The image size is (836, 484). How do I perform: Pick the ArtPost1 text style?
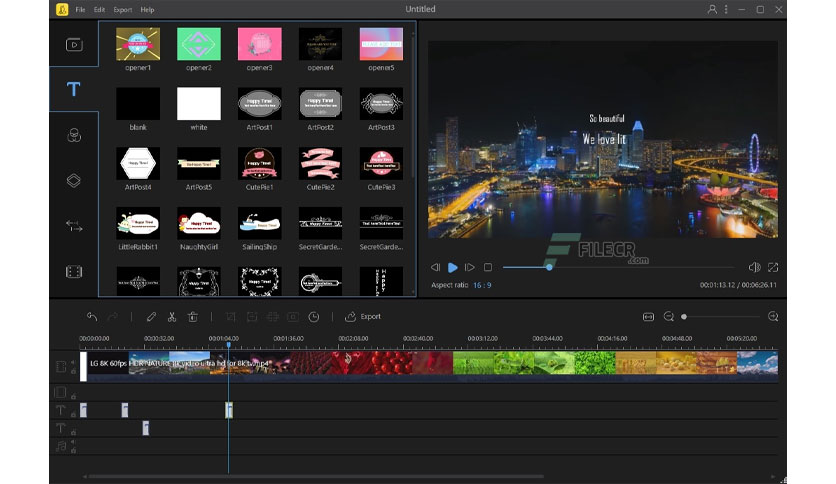pos(260,104)
